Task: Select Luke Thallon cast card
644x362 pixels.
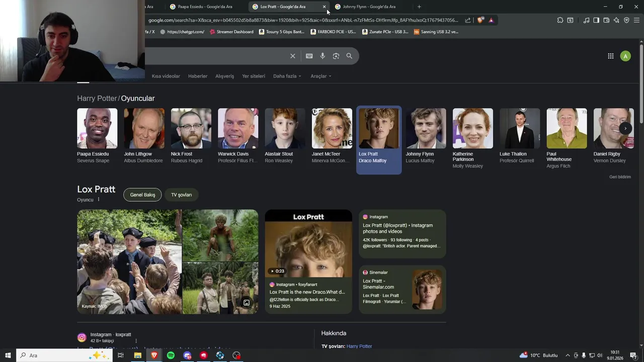Action: pyautogui.click(x=520, y=136)
